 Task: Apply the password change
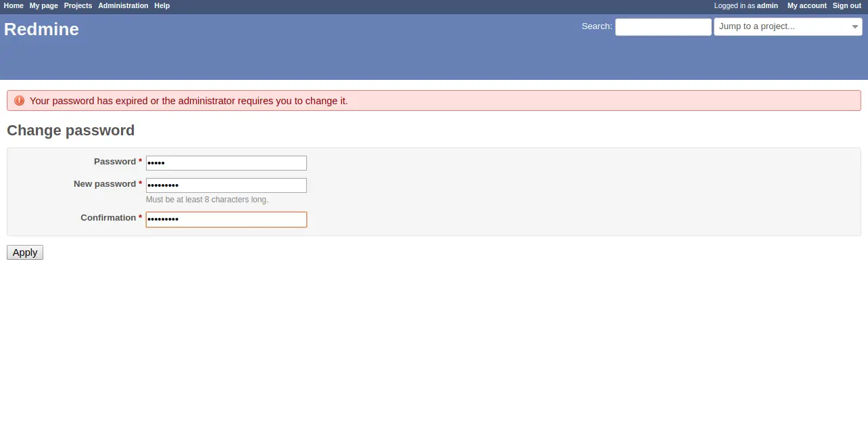click(25, 252)
